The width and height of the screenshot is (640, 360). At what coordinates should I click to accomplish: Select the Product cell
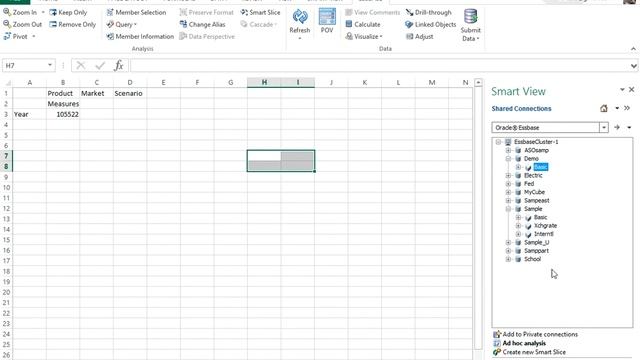(63, 93)
